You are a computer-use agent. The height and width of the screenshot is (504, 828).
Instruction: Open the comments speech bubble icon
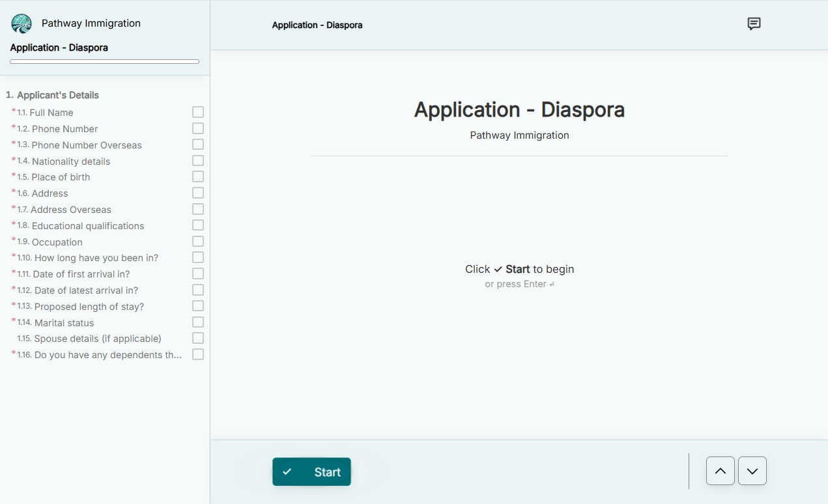(754, 23)
